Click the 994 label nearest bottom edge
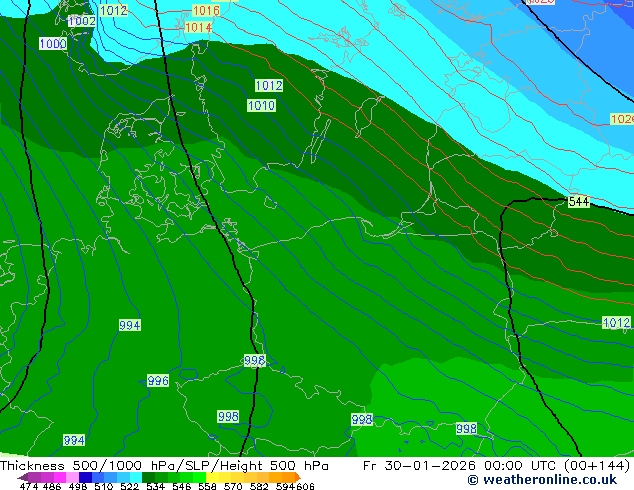 click(74, 440)
